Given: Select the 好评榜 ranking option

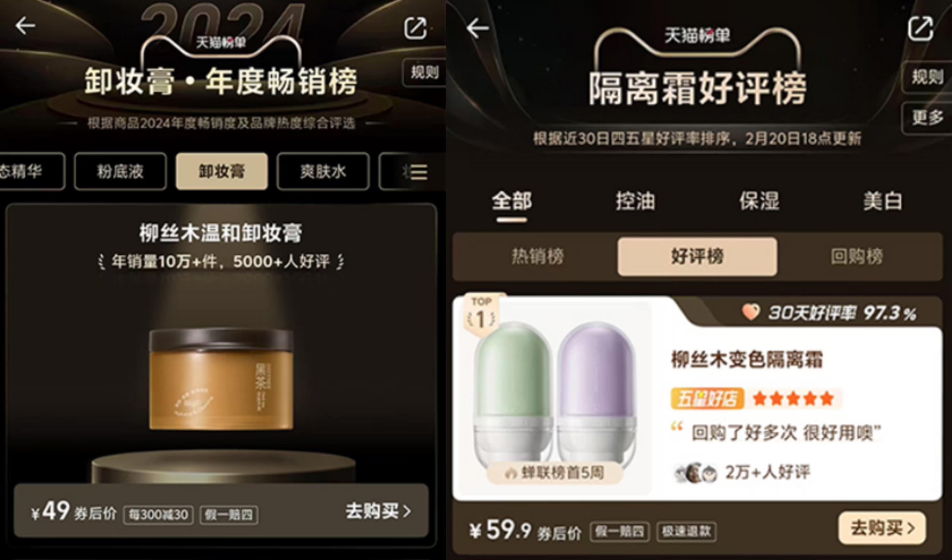Looking at the screenshot, I should pos(698,256).
